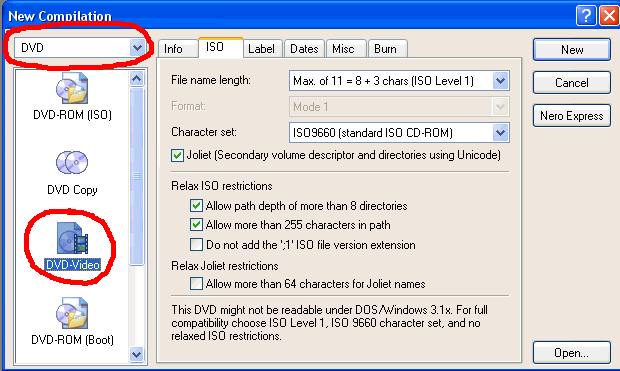Click the DOS/Windows 3.1x compatibility note
The image size is (620, 371).
(x=329, y=323)
